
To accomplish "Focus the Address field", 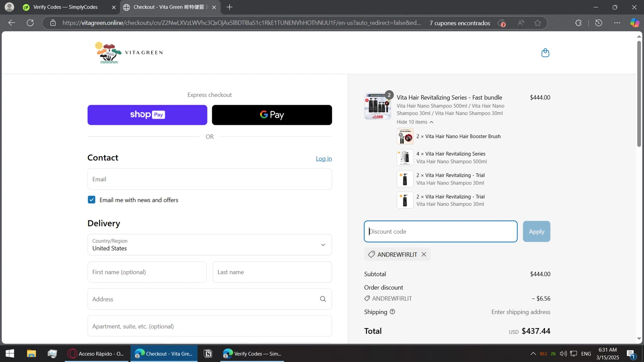I will (x=210, y=299).
